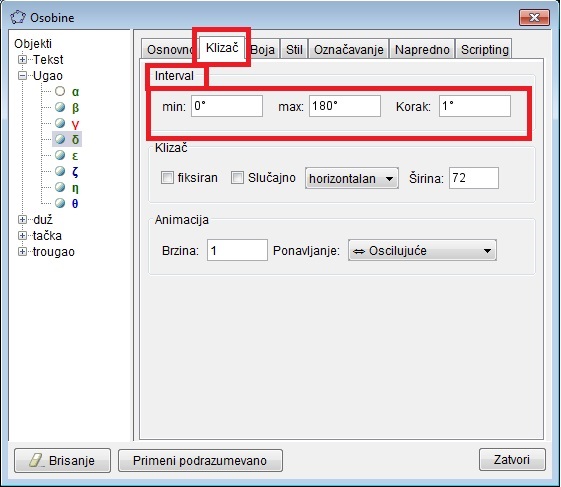Viewport: 561px width, 487px height.
Task: Click the bullet icon beside θ
Action: [60, 203]
